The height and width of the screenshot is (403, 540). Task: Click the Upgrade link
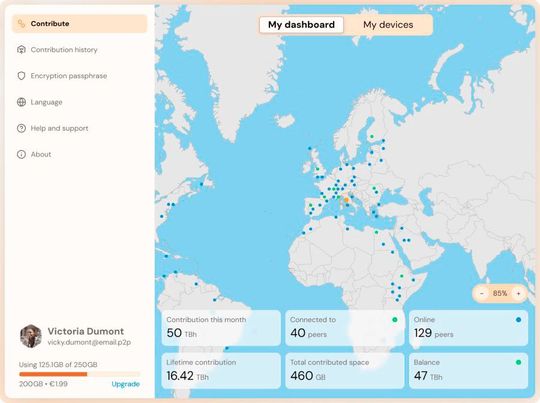pos(126,384)
